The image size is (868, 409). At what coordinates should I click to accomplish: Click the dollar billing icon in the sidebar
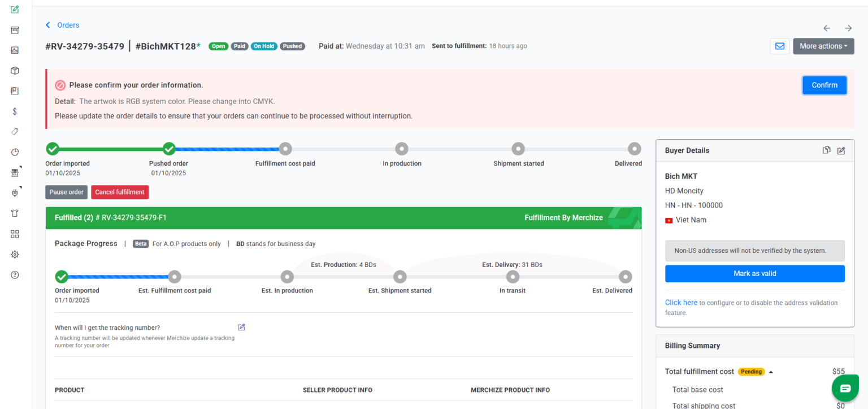coord(15,111)
